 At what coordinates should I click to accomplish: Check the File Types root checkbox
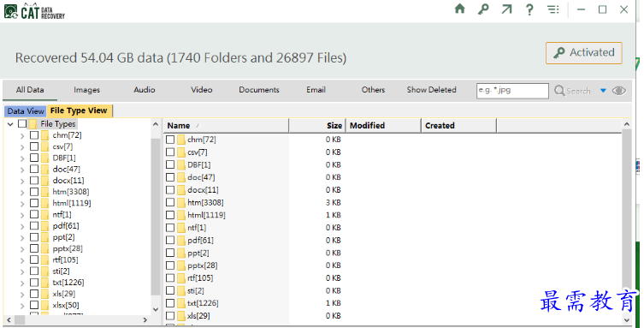pyautogui.click(x=22, y=123)
